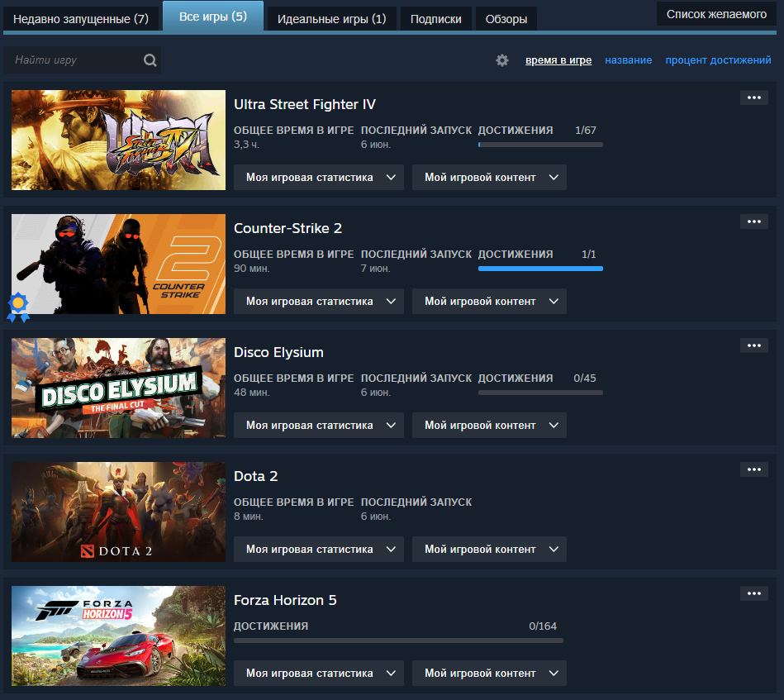Click the 8 мин. playtime value
The width and height of the screenshot is (784, 700).
[x=249, y=517]
